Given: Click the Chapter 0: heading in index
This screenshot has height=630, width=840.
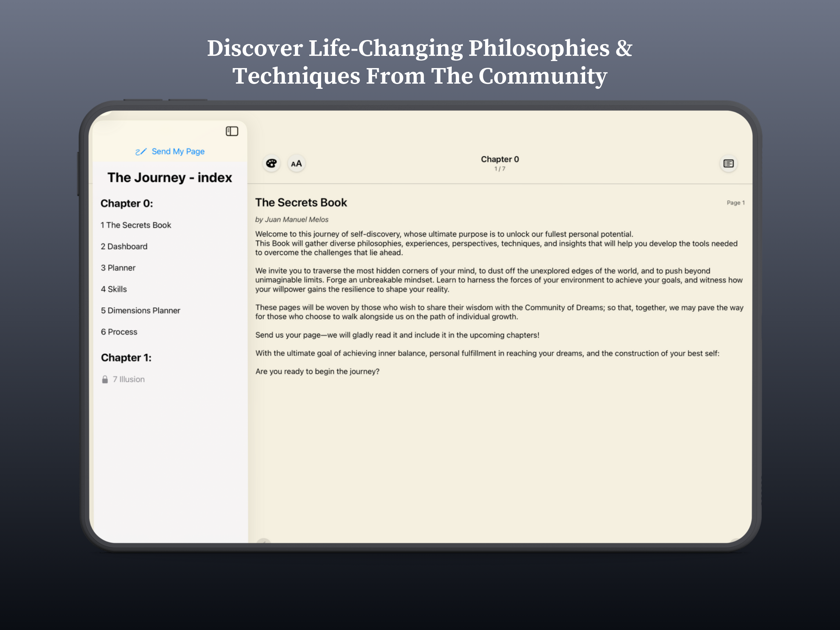Looking at the screenshot, I should 127,204.
